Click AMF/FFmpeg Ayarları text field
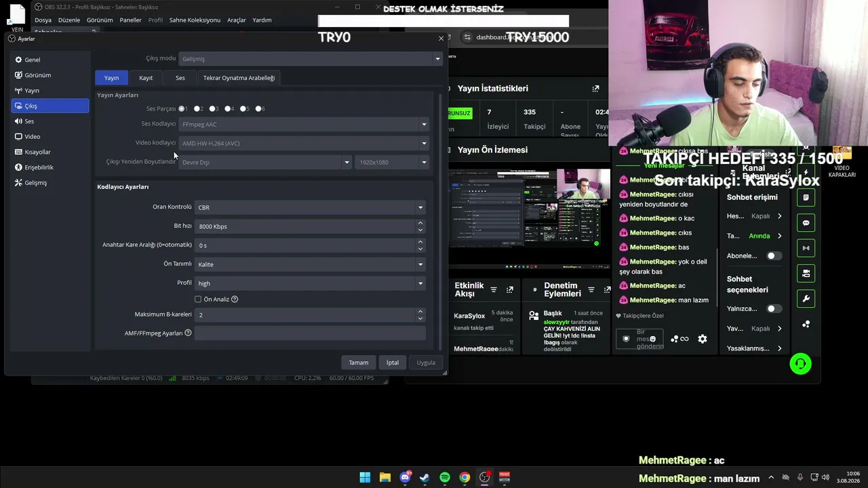868x488 pixels. click(x=310, y=333)
